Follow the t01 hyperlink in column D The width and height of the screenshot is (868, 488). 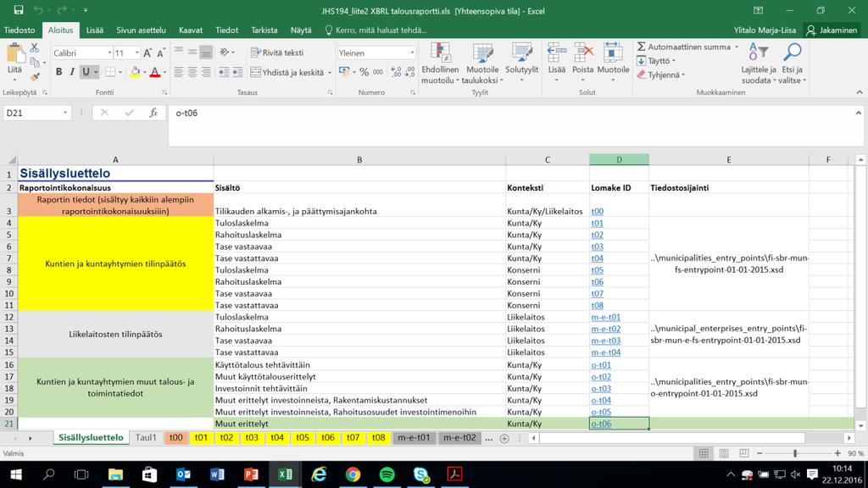pos(597,223)
